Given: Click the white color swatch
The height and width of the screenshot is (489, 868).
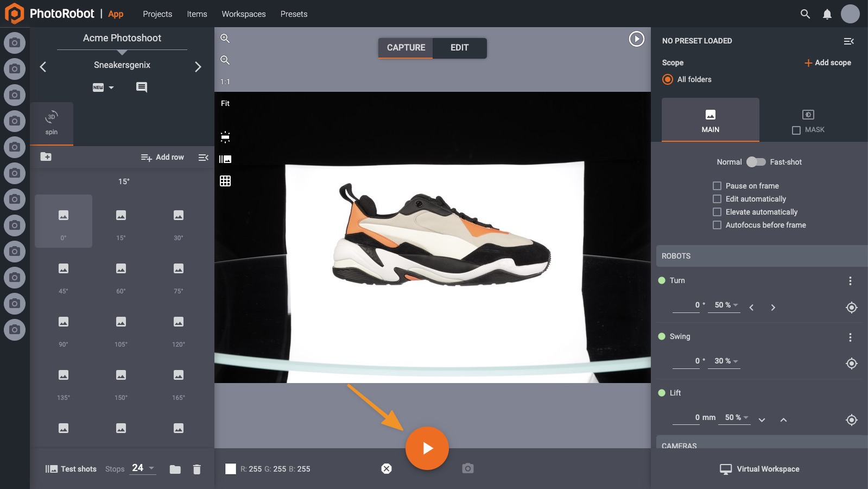Looking at the screenshot, I should point(231,469).
